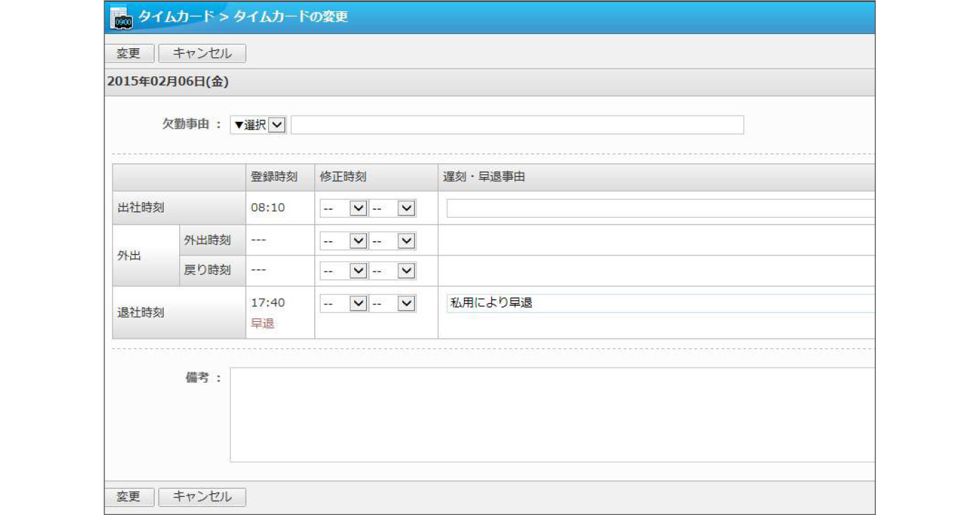Open the 外出時刻 minute dropdown
This screenshot has height=515, width=980.
coord(393,241)
